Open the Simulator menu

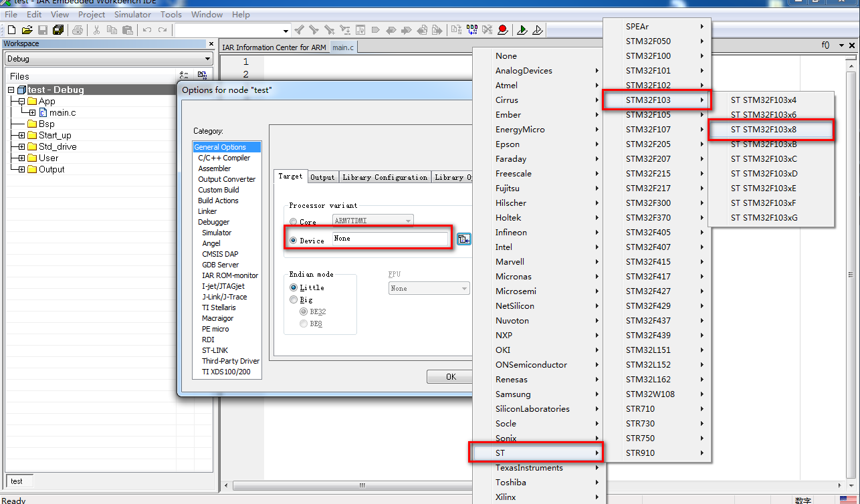click(132, 14)
